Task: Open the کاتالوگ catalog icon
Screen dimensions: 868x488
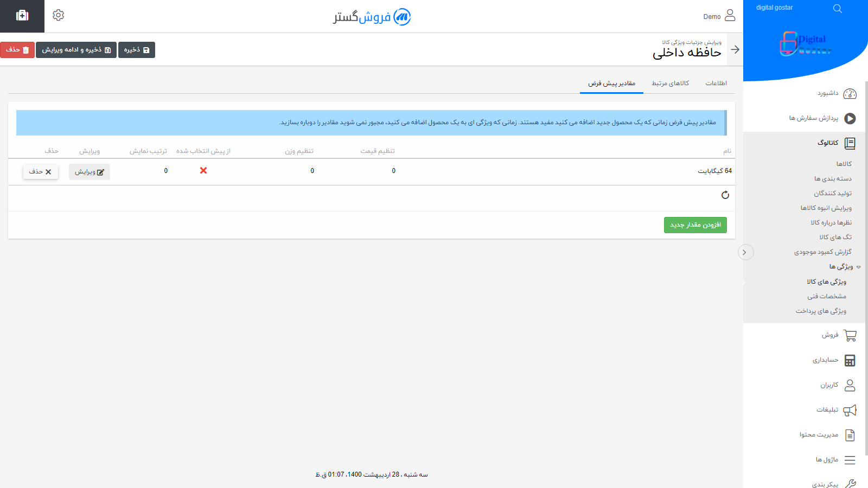Action: click(x=850, y=143)
